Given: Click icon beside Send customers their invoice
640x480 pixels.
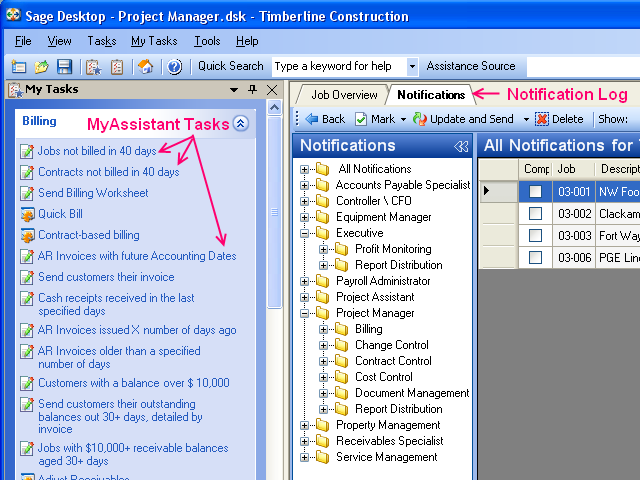Looking at the screenshot, I should (x=27, y=277).
